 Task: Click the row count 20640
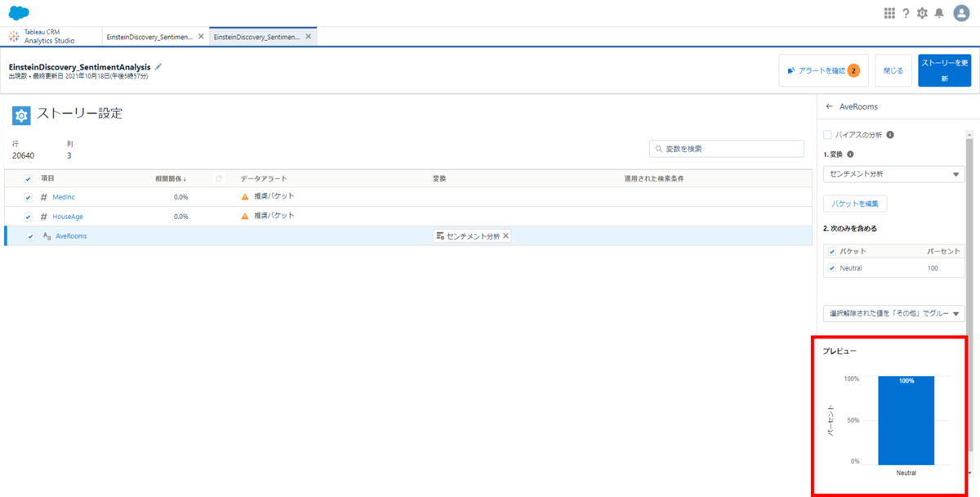23,155
